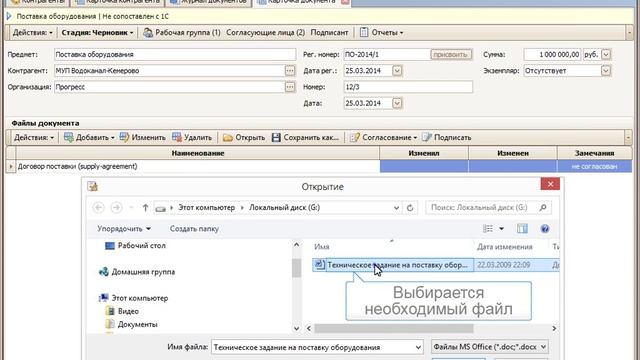Go up one folder level
Viewport: 640px width, 360px height.
145,207
